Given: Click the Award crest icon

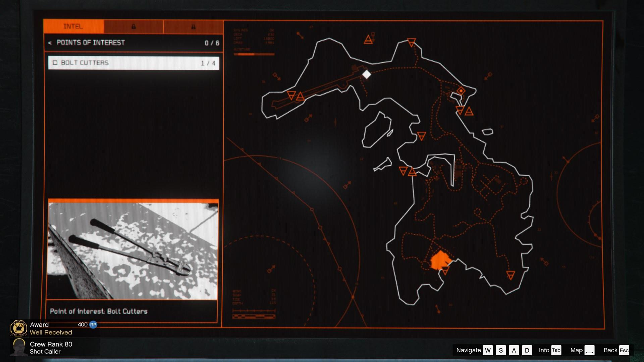Looking at the screenshot, I should [19, 328].
